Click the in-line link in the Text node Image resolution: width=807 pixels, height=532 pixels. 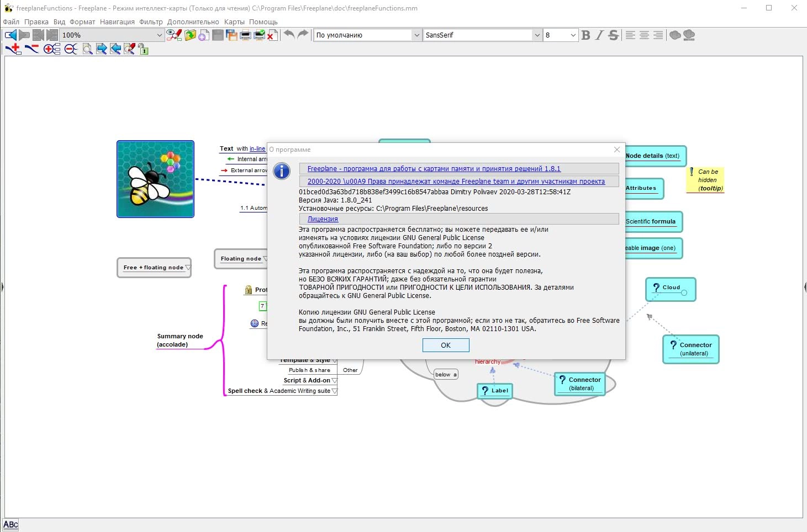tap(257, 149)
